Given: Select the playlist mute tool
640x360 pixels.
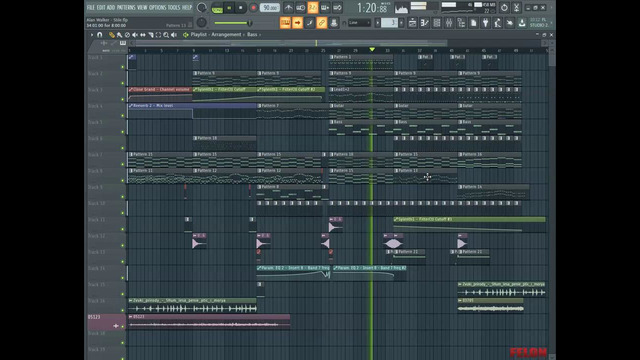Looking at the screenshot, I should (135, 35).
